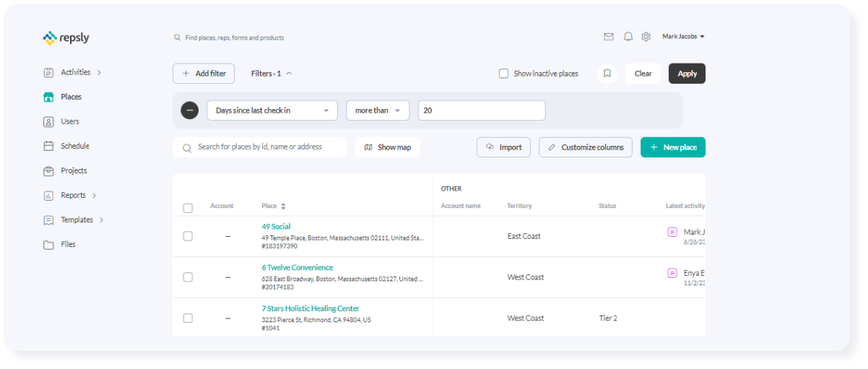
Task: Click the sort arrows next to Place column
Action: coord(284,207)
